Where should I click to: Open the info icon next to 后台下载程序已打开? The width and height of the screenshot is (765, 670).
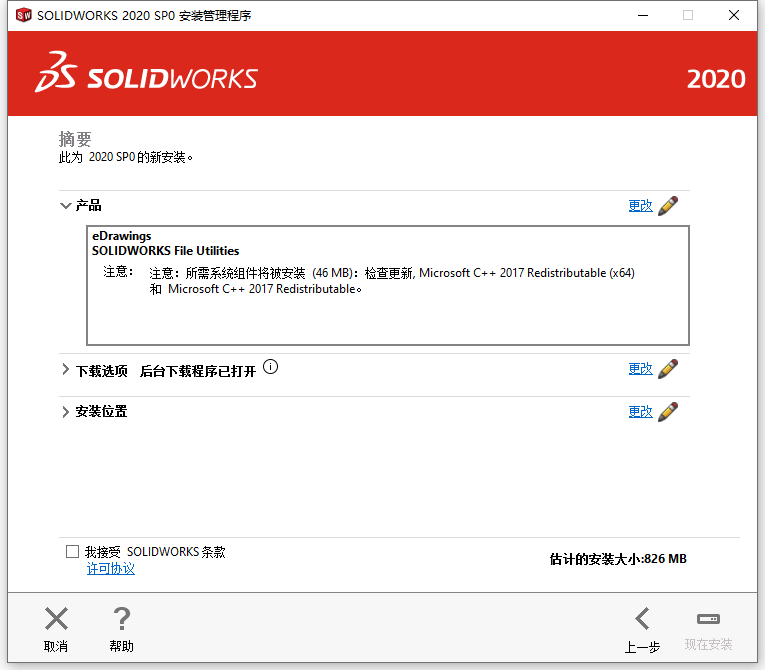[270, 366]
